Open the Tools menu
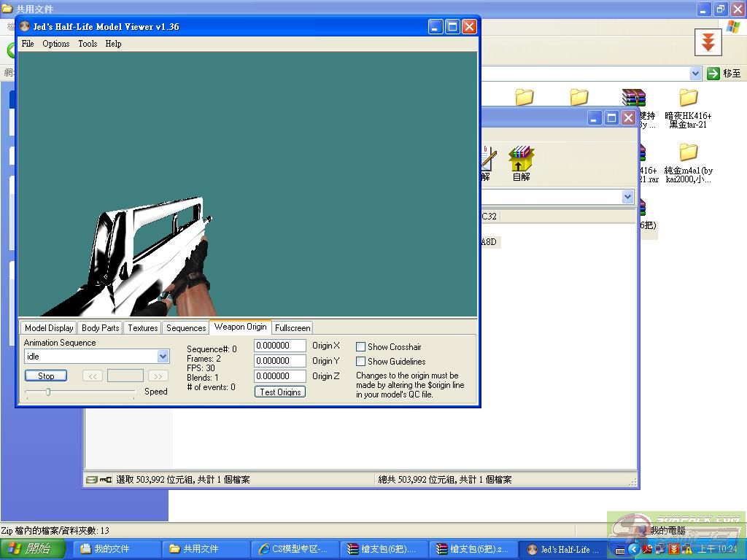This screenshot has width=747, height=560. pos(88,44)
